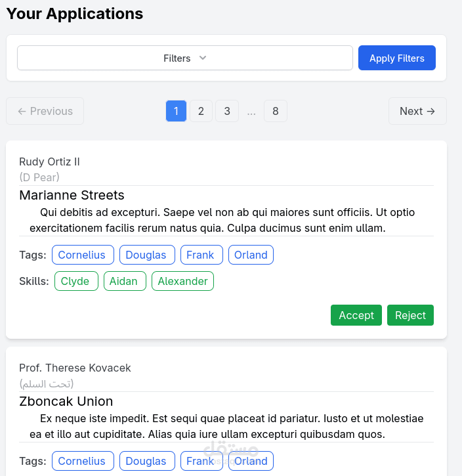Screen dimensions: 462x476
Task: Jump to page 2
Action: click(x=201, y=111)
